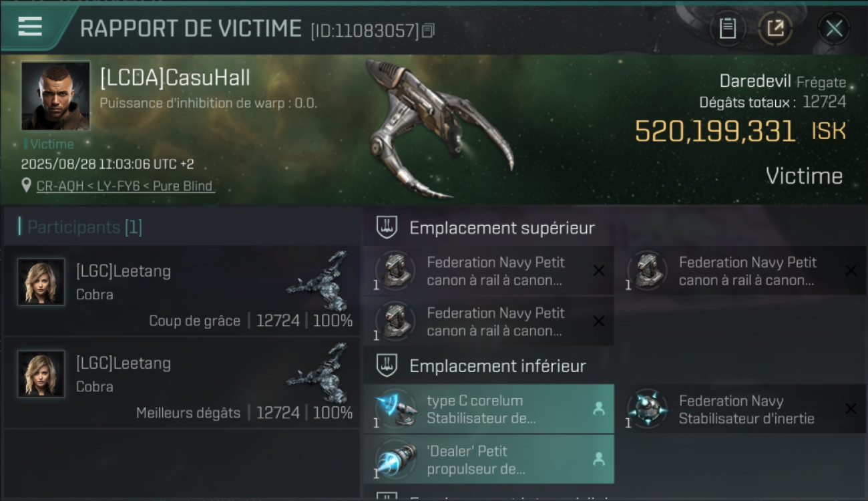Copy the report ID using the copy icon

pyautogui.click(x=428, y=30)
